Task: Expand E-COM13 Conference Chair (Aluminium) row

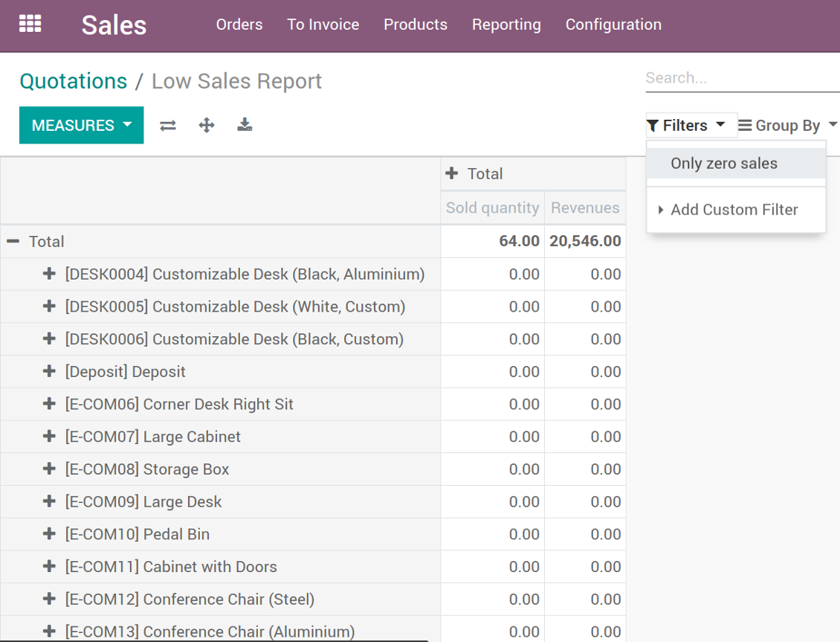Action: click(x=49, y=632)
